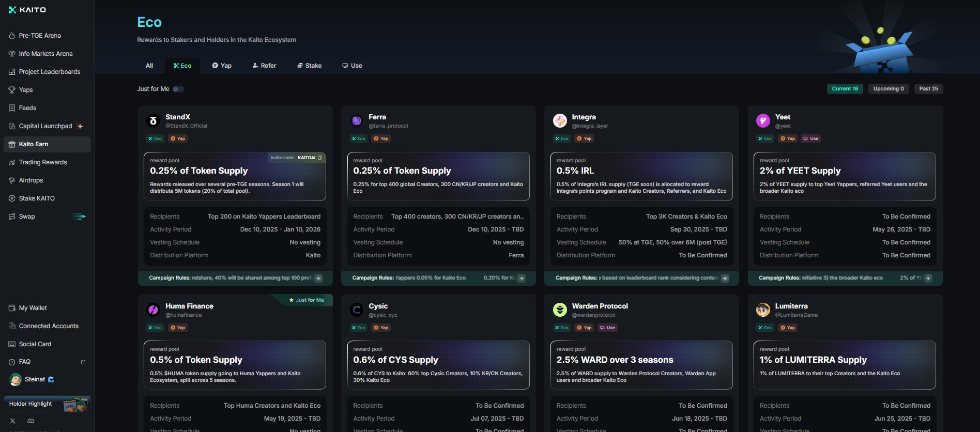Click the Airdrops sidebar icon

(x=12, y=180)
